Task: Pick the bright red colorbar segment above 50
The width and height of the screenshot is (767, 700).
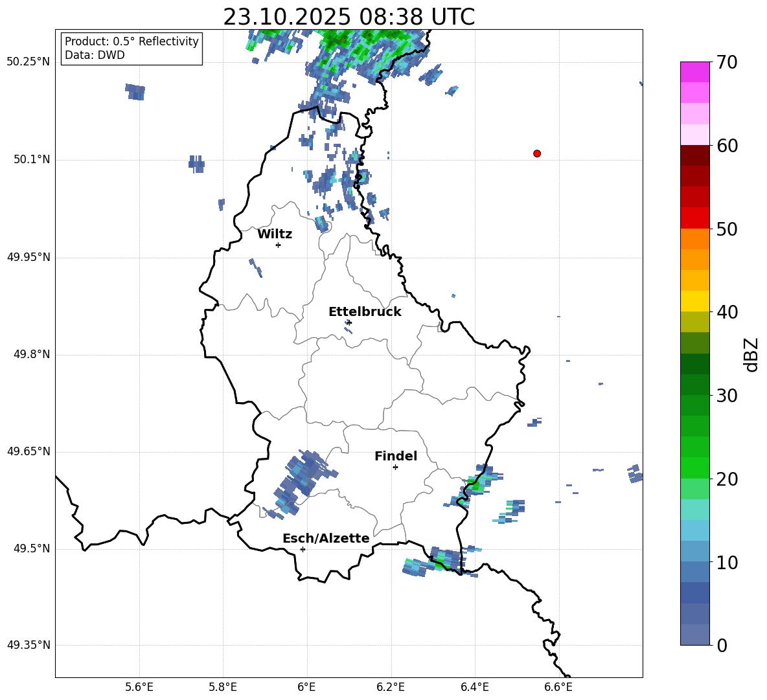Action: pyautogui.click(x=695, y=218)
